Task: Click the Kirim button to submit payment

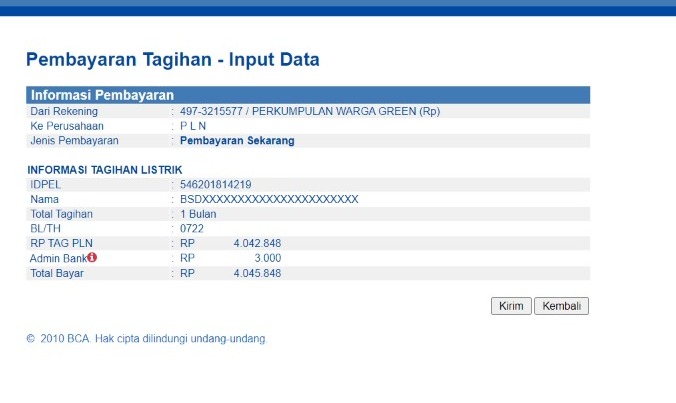Action: [x=510, y=306]
